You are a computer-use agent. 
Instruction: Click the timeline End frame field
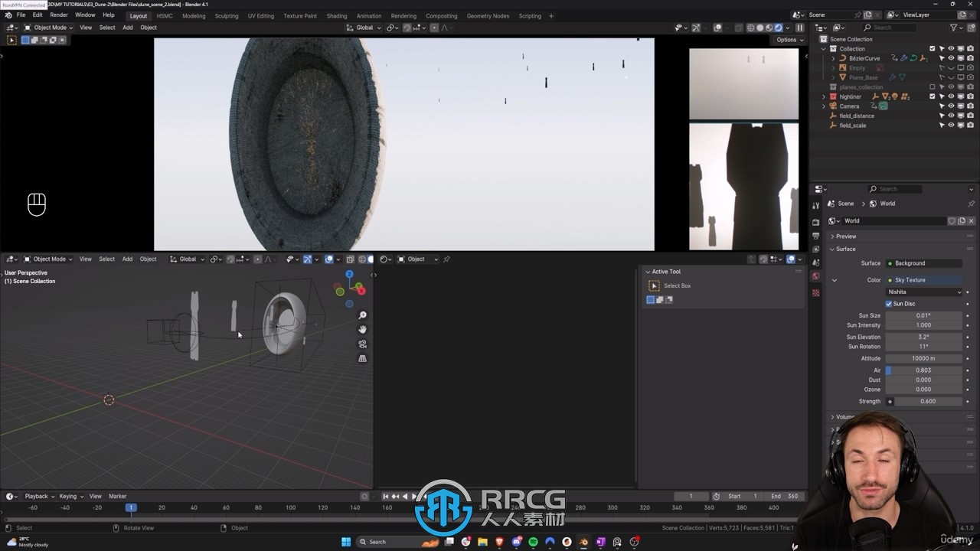click(784, 496)
